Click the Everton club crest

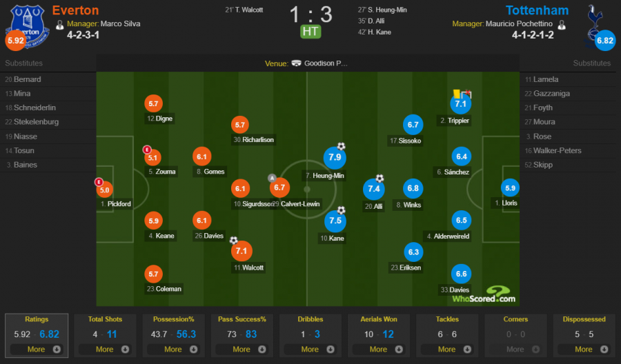(28, 26)
